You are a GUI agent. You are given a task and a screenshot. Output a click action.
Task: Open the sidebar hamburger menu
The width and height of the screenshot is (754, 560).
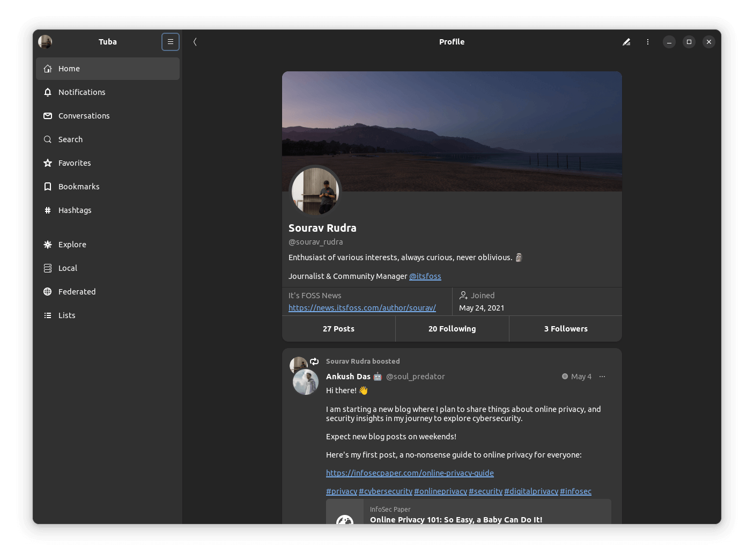click(170, 41)
